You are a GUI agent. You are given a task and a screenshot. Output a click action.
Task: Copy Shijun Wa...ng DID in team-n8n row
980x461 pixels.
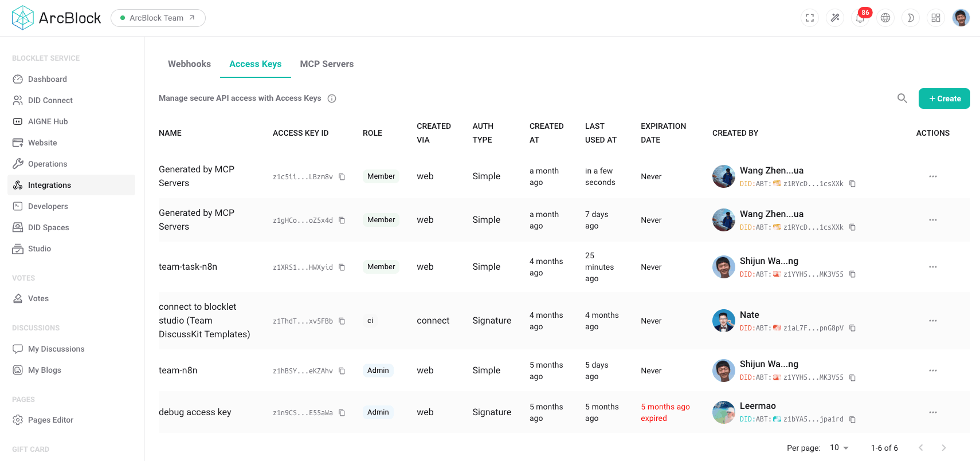pos(852,377)
